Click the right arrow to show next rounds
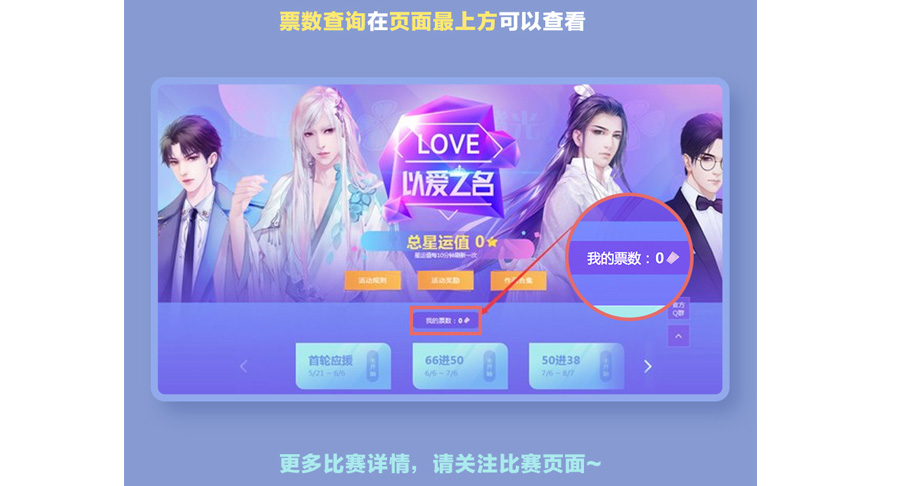The width and height of the screenshot is (900, 486). [648, 366]
